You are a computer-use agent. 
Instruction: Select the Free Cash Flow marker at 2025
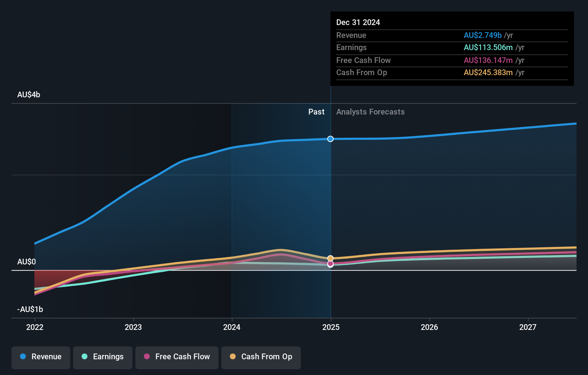click(x=330, y=264)
